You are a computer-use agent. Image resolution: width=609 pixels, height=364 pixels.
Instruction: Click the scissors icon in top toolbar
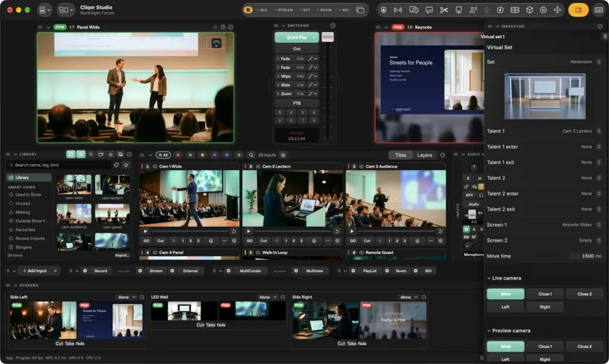pyautogui.click(x=444, y=10)
